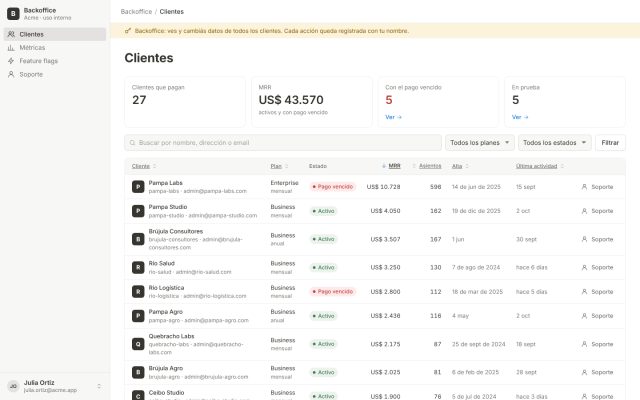Click Soporte button for Pampa Labs
The image size is (640, 400).
point(598,187)
